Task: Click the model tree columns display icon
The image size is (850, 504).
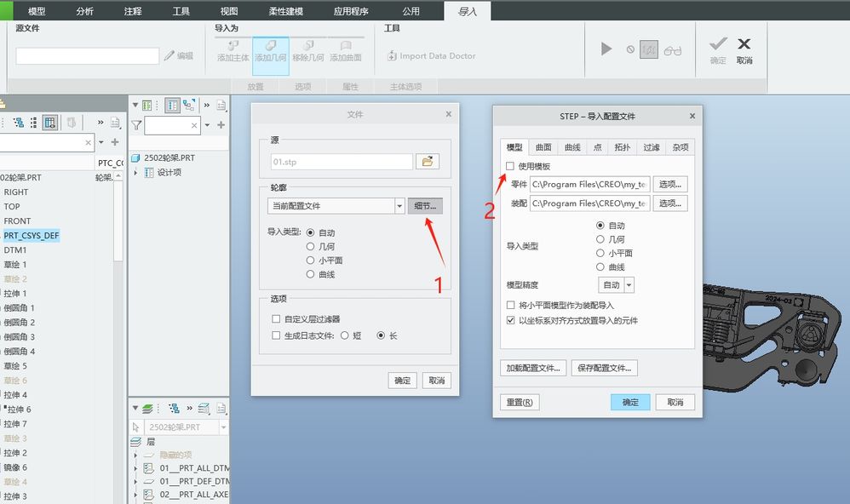Action: coord(50,123)
